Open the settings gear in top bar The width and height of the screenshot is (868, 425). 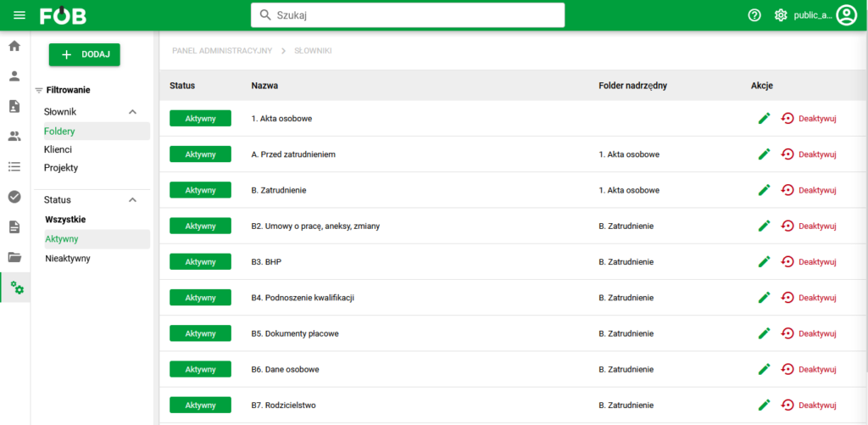coord(781,15)
